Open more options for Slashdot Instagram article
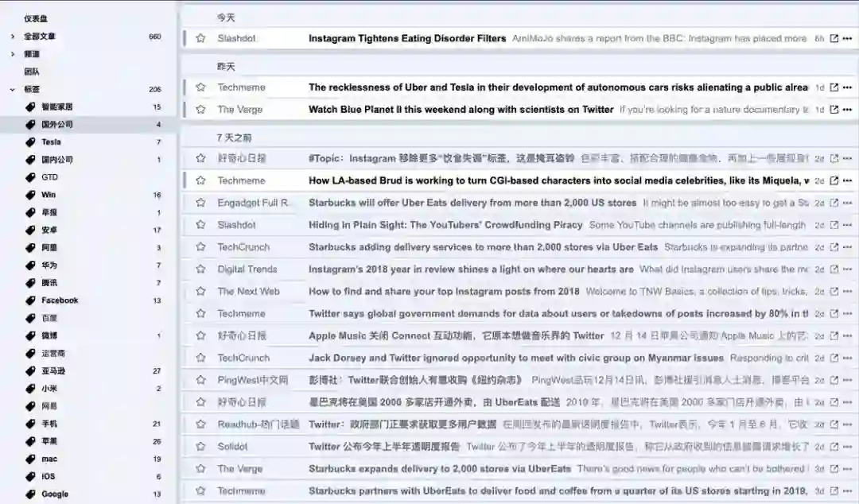 click(x=848, y=38)
